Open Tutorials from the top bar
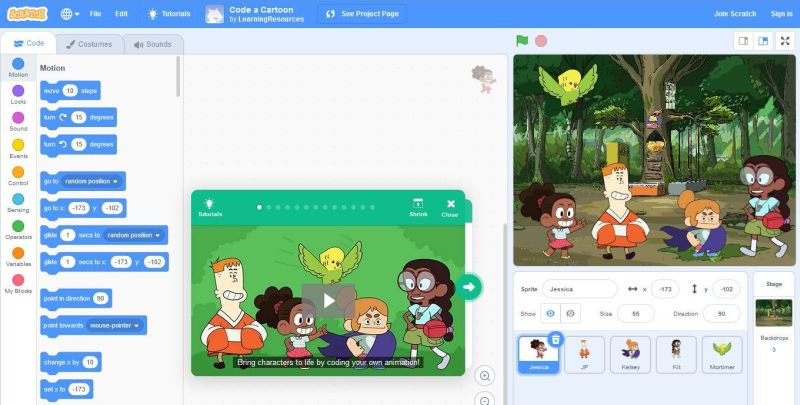The width and height of the screenshot is (800, 405). 169,14
